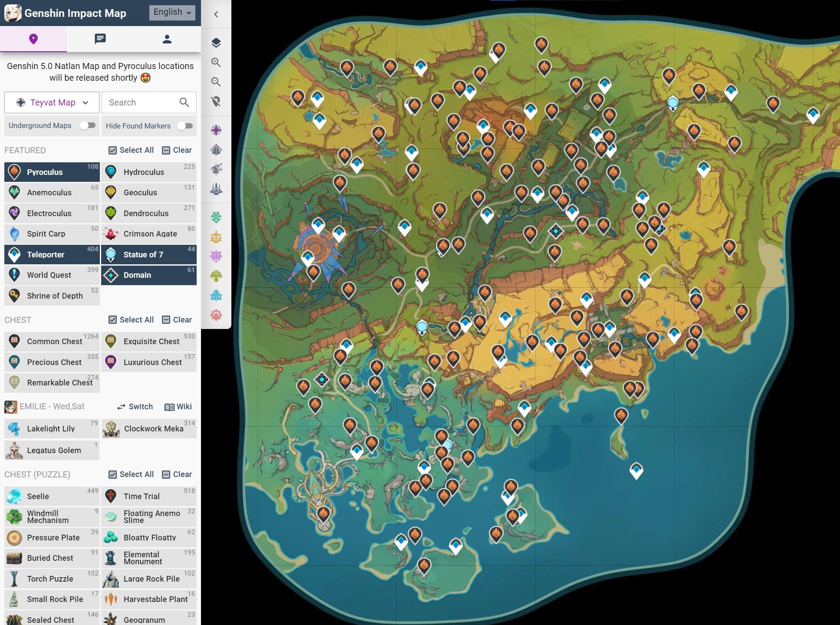Click the hide-markers pin icon on toolbar
The height and width of the screenshot is (625, 840).
point(216,101)
